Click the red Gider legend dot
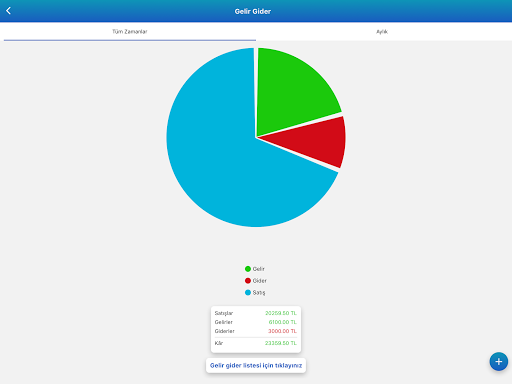The width and height of the screenshot is (512, 384). (248, 281)
